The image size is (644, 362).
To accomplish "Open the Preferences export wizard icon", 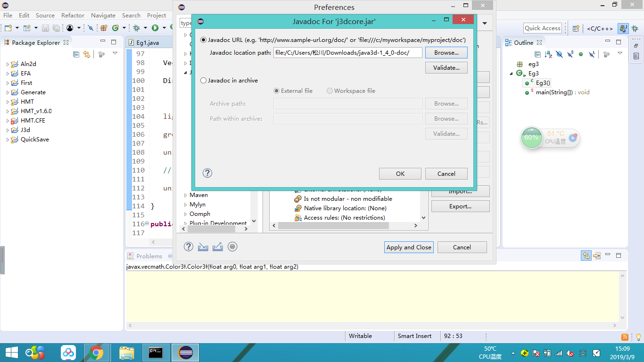I will click(x=217, y=247).
